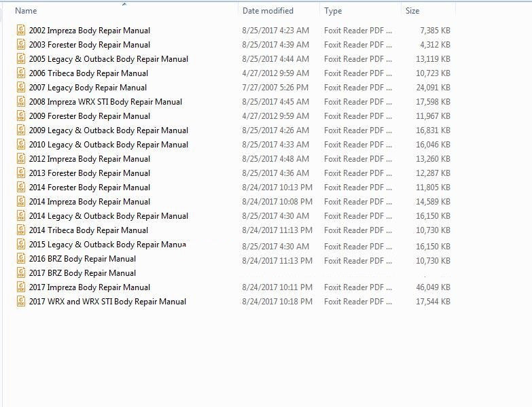Image resolution: width=532 pixels, height=407 pixels.
Task: Click PDF icon of 2007 Legacy Body Repair Manual
Action: tap(22, 88)
